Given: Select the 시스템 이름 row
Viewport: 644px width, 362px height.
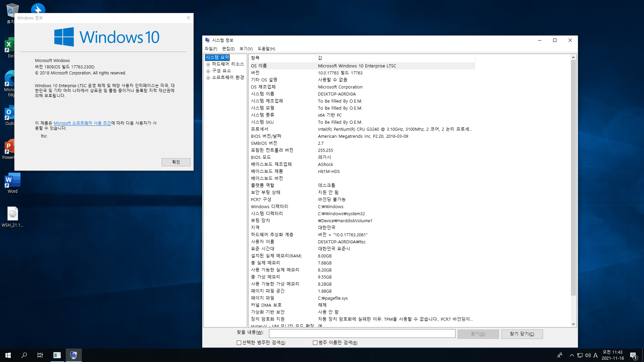Looking at the screenshot, I should pyautogui.click(x=362, y=94).
